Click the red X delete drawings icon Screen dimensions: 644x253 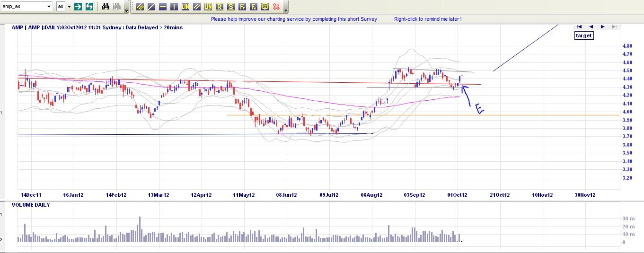pyautogui.click(x=276, y=7)
